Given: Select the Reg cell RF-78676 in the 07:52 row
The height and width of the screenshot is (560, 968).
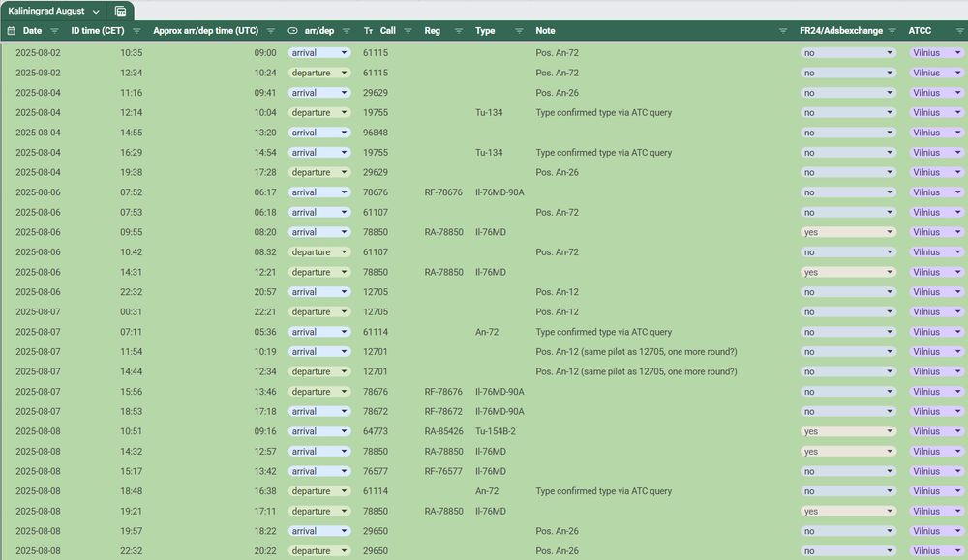Looking at the screenshot, I should coord(443,192).
